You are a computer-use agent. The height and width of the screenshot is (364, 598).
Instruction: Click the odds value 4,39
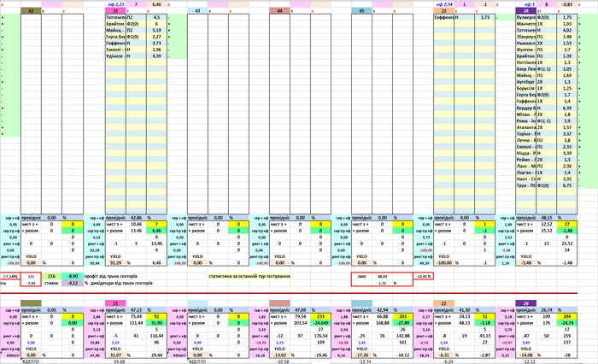[156, 56]
